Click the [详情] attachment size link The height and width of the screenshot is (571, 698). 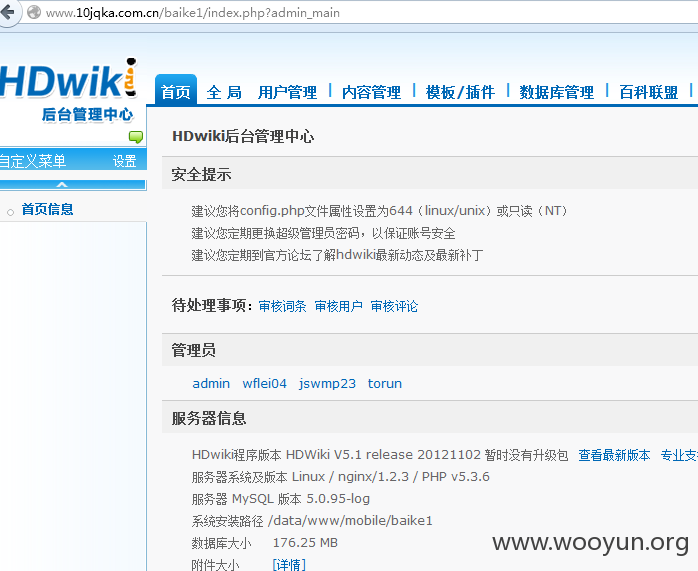(x=289, y=565)
